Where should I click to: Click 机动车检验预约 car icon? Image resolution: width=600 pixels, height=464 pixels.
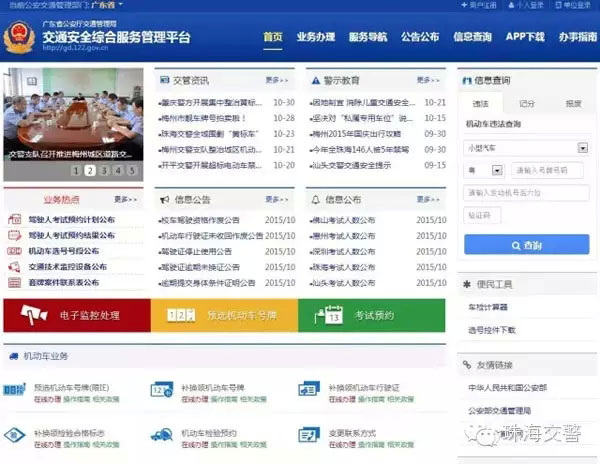coord(161,435)
